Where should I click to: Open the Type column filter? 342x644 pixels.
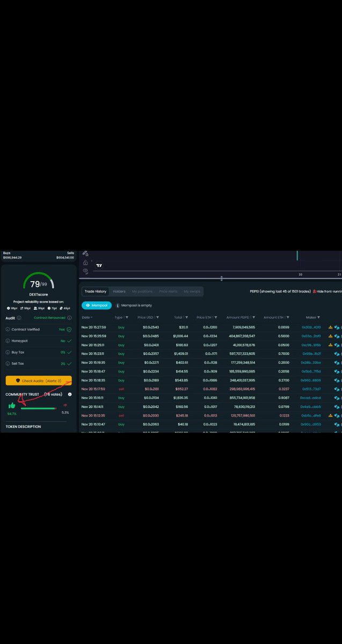point(127,318)
